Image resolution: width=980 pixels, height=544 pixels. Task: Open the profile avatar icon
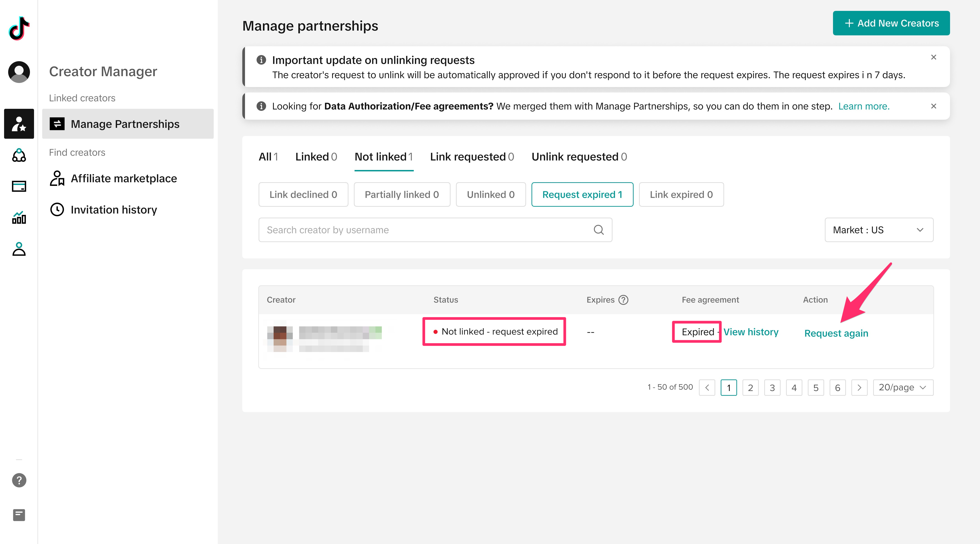[x=19, y=72]
